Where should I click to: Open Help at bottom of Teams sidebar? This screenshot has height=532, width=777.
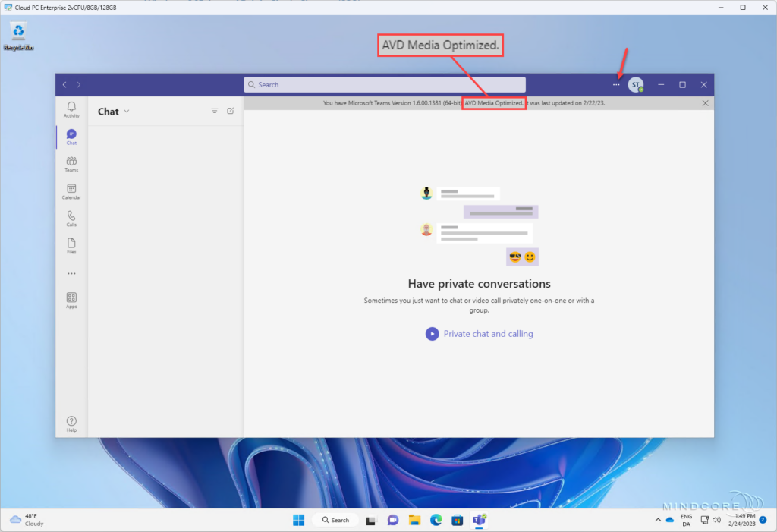(x=71, y=424)
